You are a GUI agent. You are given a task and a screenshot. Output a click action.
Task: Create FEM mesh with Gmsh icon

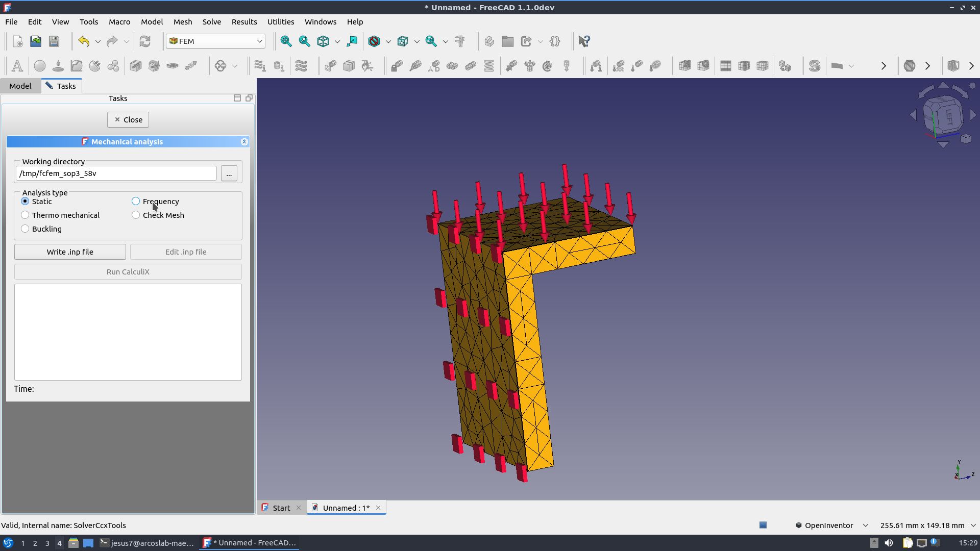pos(703,66)
